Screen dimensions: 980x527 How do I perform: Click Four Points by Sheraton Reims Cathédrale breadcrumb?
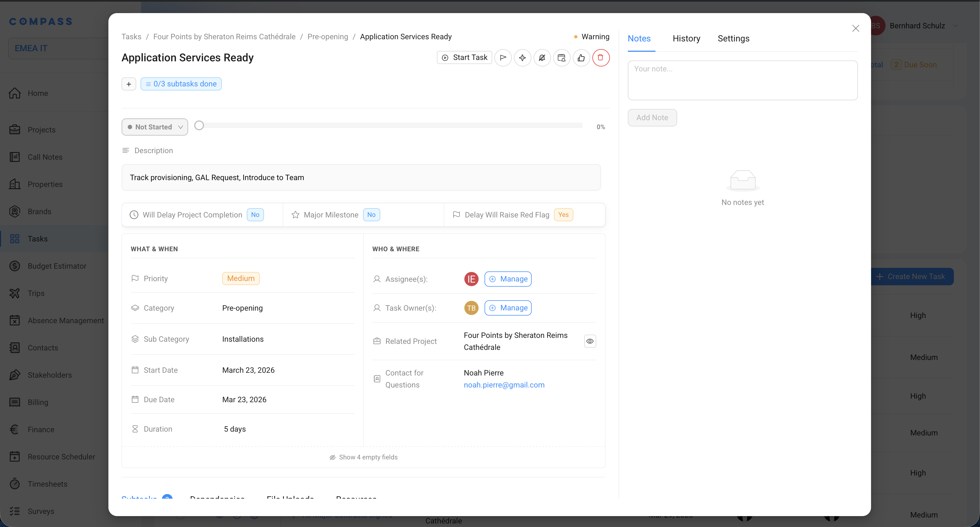[224, 37]
